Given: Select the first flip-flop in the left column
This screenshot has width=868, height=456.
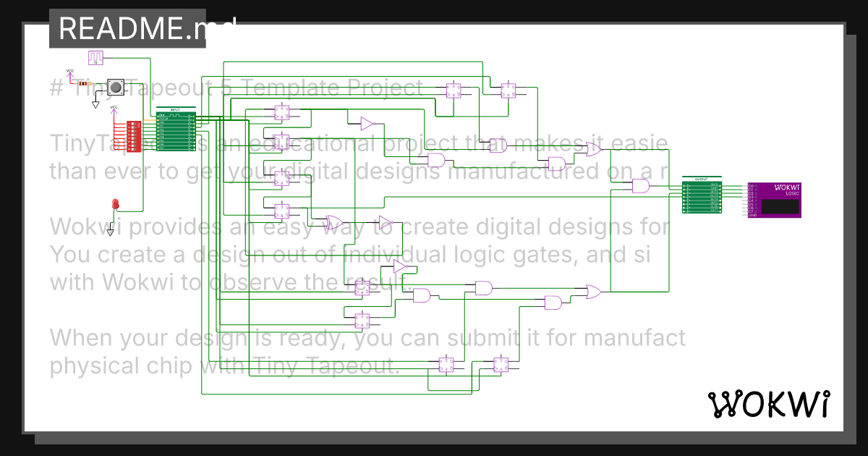Looking at the screenshot, I should click(x=281, y=112).
